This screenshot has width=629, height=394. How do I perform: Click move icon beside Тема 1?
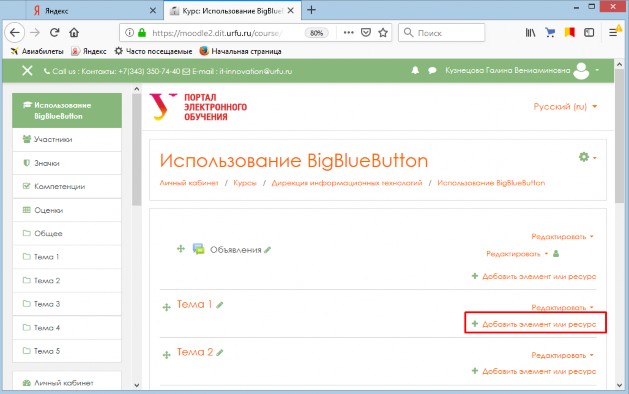tap(166, 308)
